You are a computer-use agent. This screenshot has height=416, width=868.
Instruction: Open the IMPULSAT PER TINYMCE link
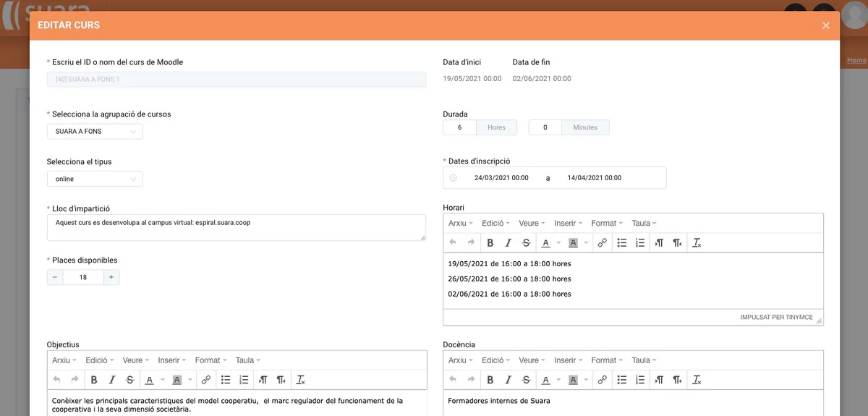[776, 318]
